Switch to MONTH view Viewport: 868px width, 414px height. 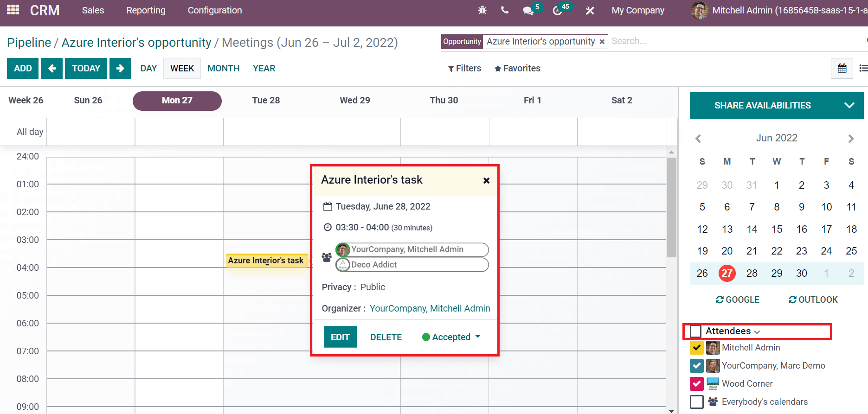tap(224, 68)
